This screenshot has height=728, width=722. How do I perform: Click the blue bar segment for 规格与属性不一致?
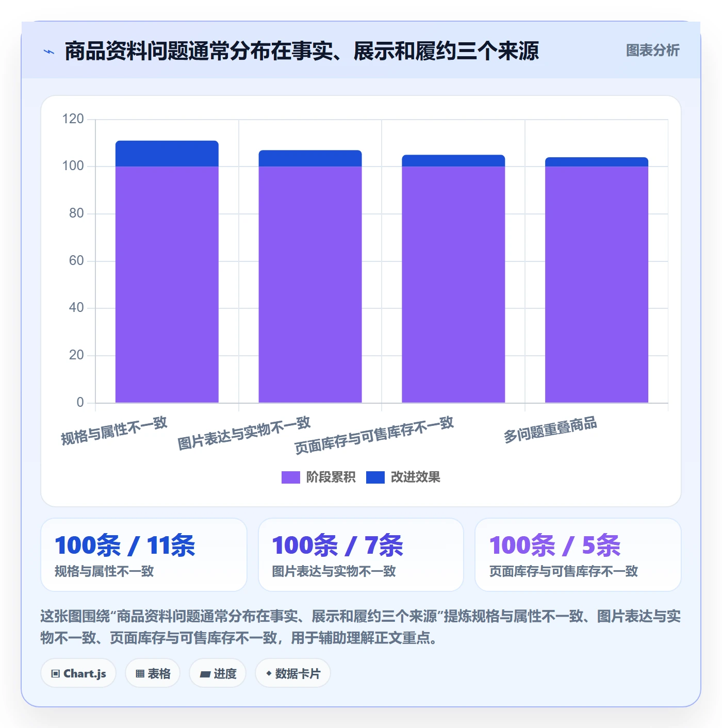[x=167, y=154]
